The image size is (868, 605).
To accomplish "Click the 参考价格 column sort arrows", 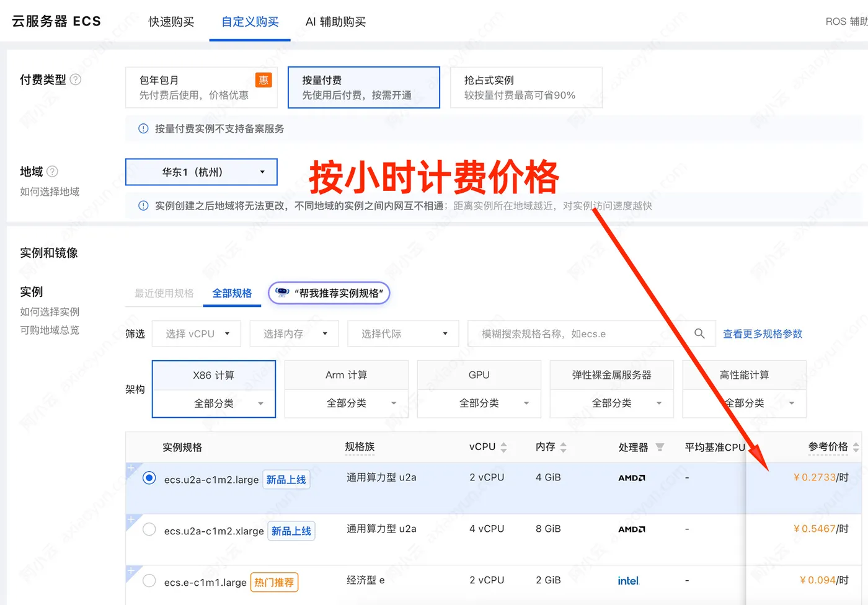I will point(856,447).
